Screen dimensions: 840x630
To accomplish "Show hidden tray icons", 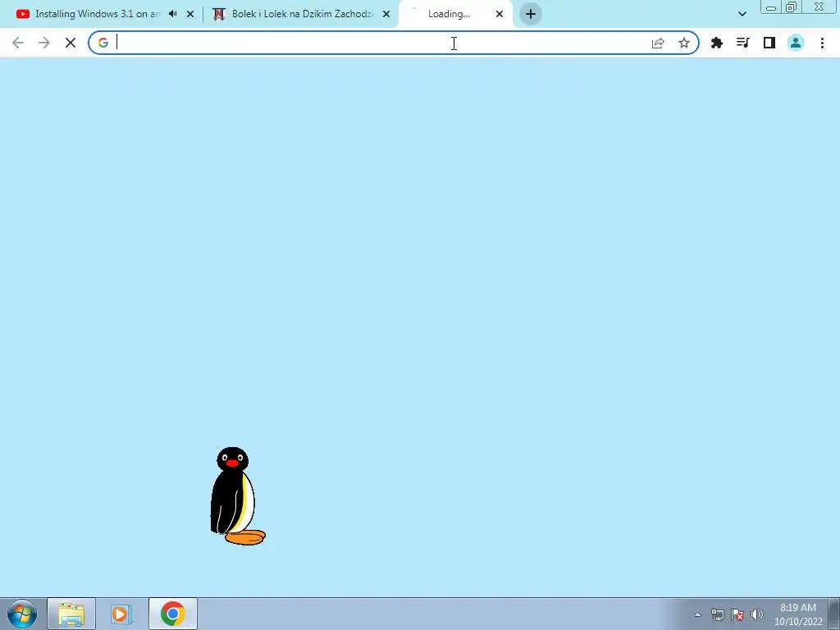I will coord(697,614).
